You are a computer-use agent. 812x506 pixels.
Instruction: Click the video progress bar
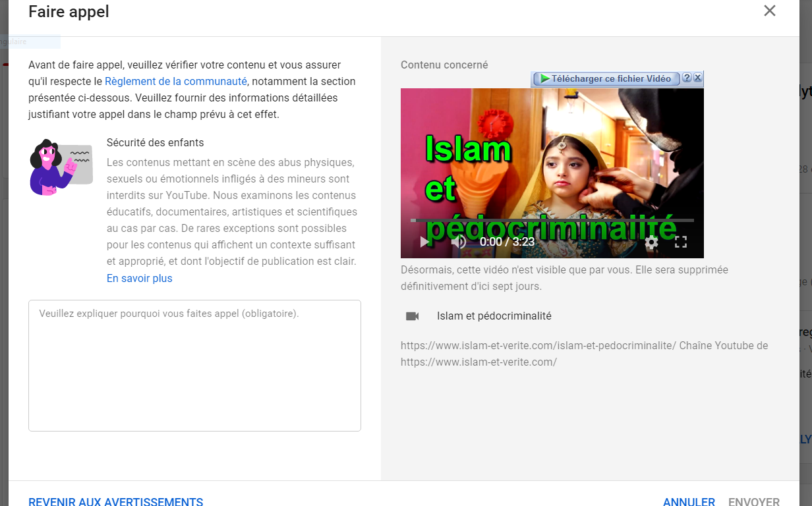point(552,220)
